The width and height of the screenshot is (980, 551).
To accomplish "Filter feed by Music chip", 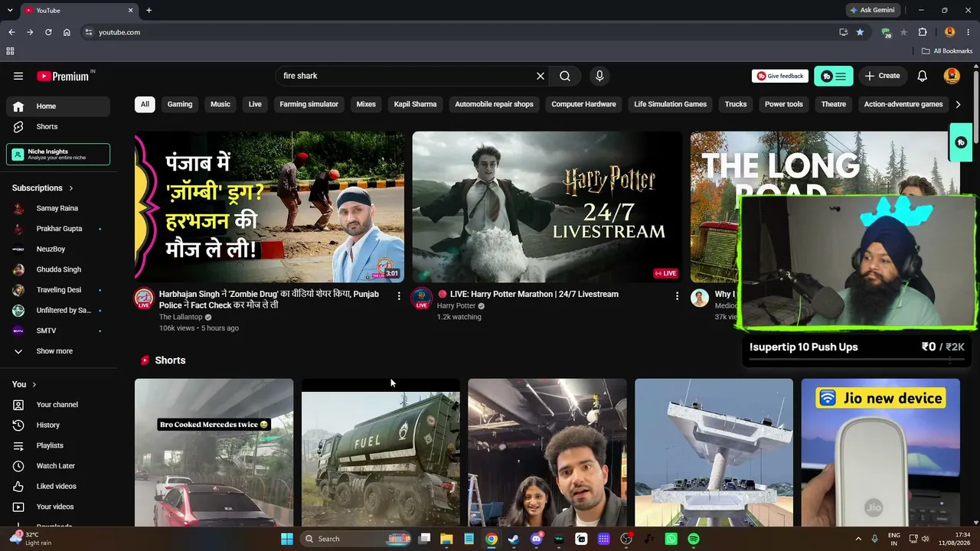I will [220, 104].
